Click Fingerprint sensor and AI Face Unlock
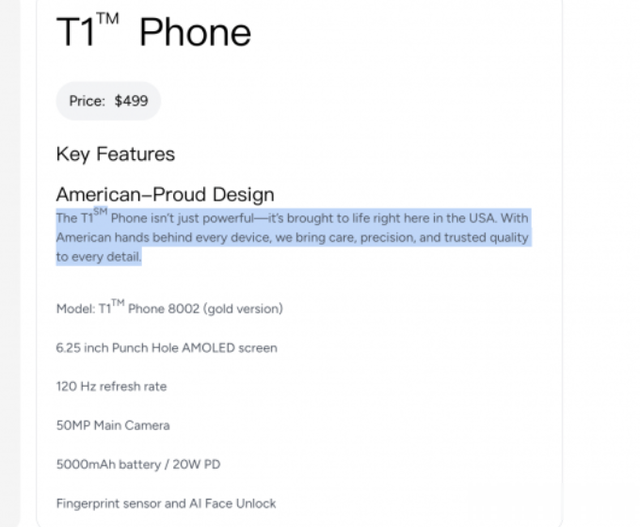The width and height of the screenshot is (640, 527). (166, 504)
